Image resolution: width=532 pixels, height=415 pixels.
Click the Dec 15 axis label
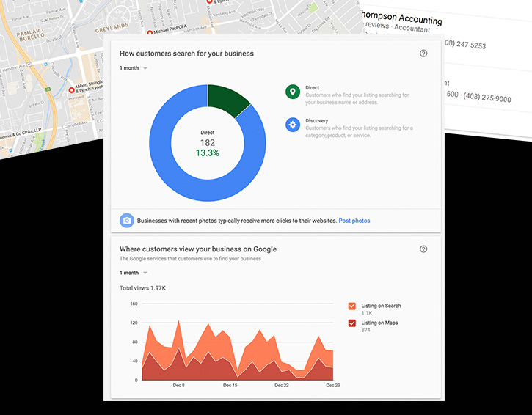230,385
